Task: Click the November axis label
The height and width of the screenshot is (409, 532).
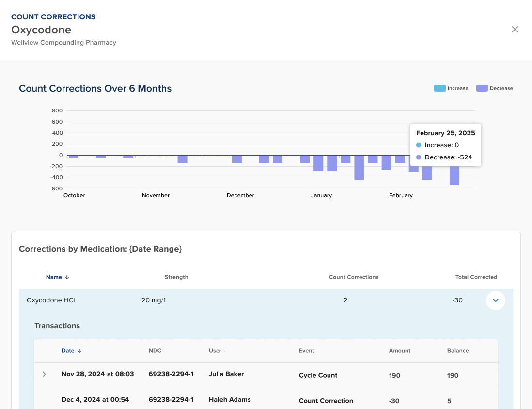Action: [156, 195]
